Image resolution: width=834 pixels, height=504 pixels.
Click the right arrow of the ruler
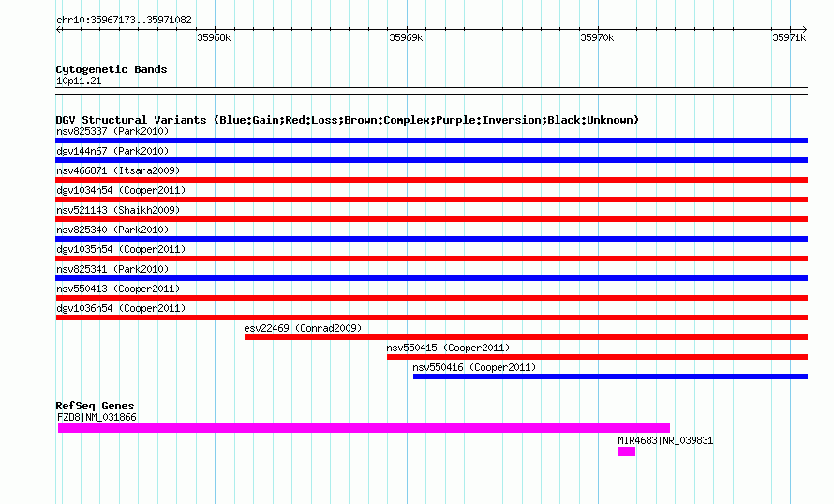click(804, 29)
